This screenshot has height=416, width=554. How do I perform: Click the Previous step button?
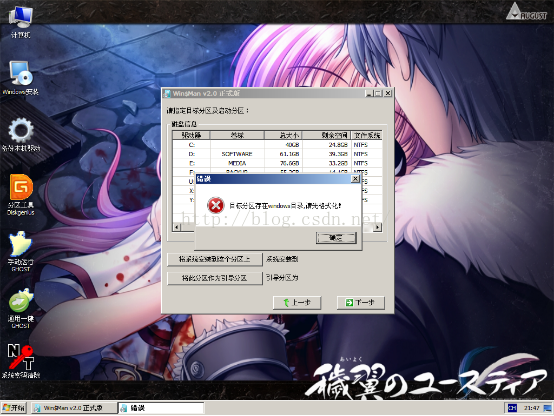[x=297, y=303]
